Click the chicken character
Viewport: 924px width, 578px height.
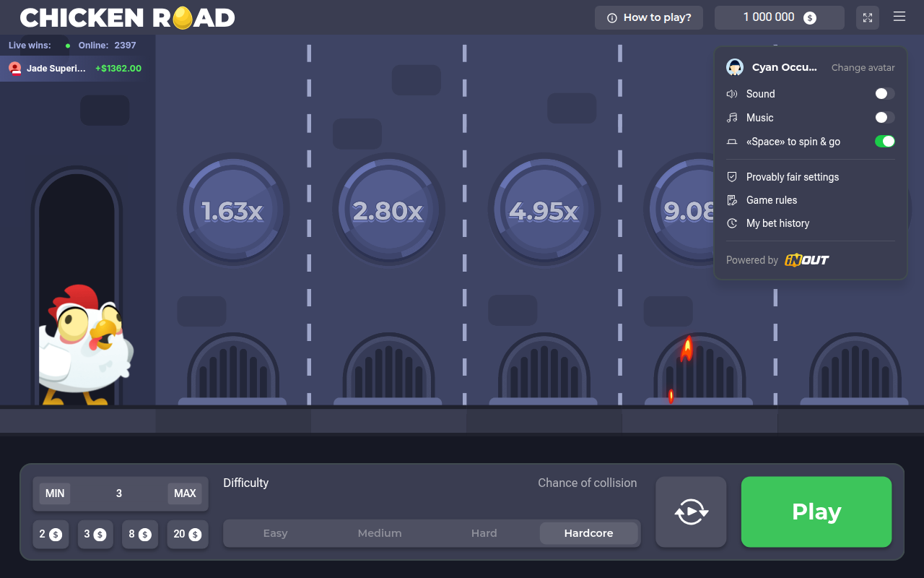click(x=85, y=345)
